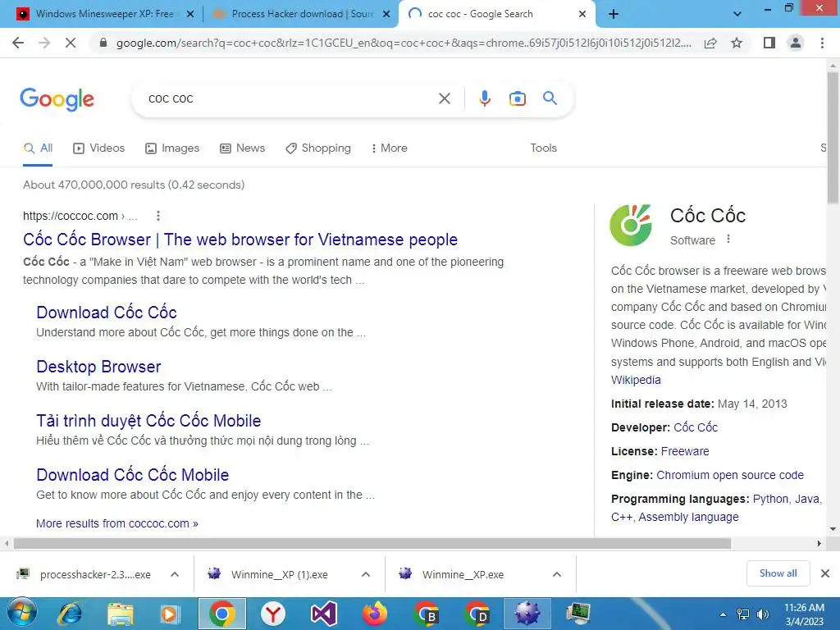Screen dimensions: 840x630
Task: Click the vertical scrollbar thumb
Action: tap(833, 137)
